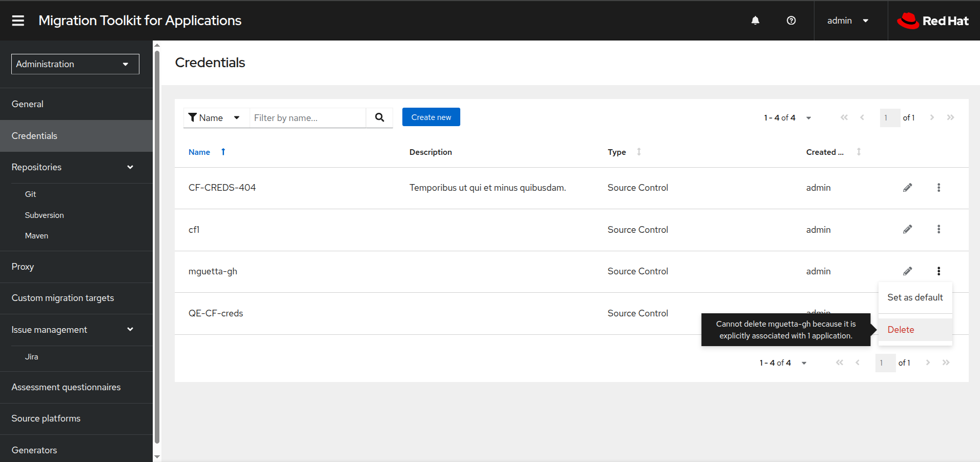This screenshot has height=462, width=980.
Task: Click the notifications bell icon
Action: (755, 21)
